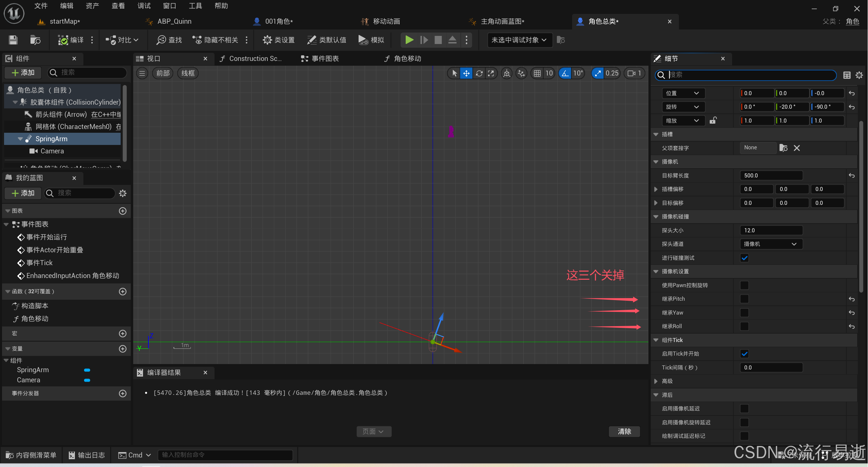Open Class Settings gear icon
The width and height of the screenshot is (868, 467).
tap(267, 40)
